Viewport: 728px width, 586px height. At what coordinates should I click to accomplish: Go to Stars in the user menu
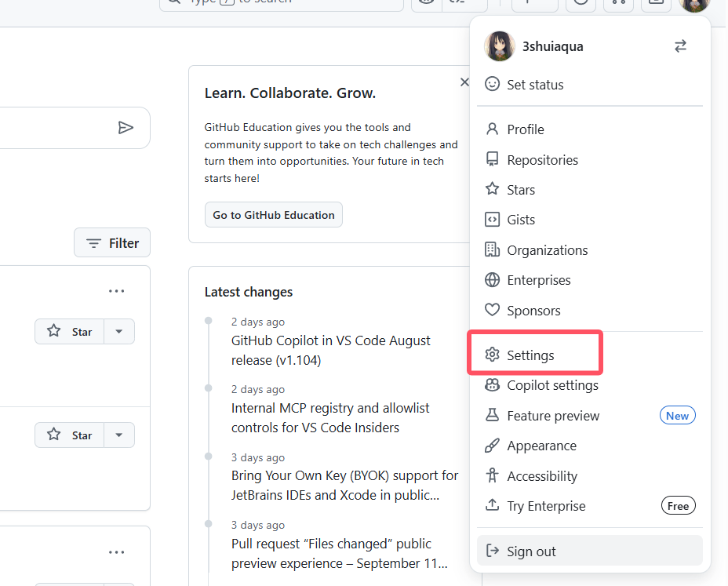pos(521,190)
